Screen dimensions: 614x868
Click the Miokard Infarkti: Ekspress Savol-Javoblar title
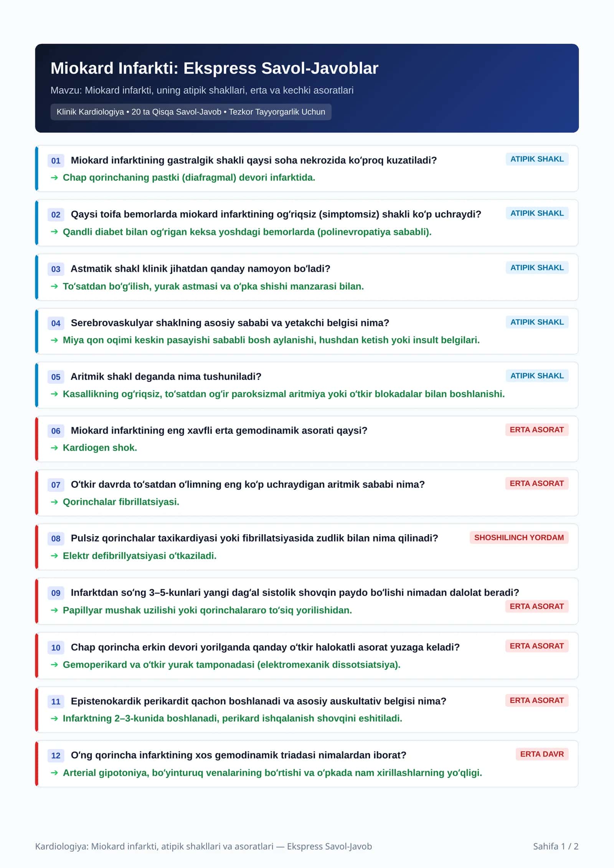pos(215,68)
